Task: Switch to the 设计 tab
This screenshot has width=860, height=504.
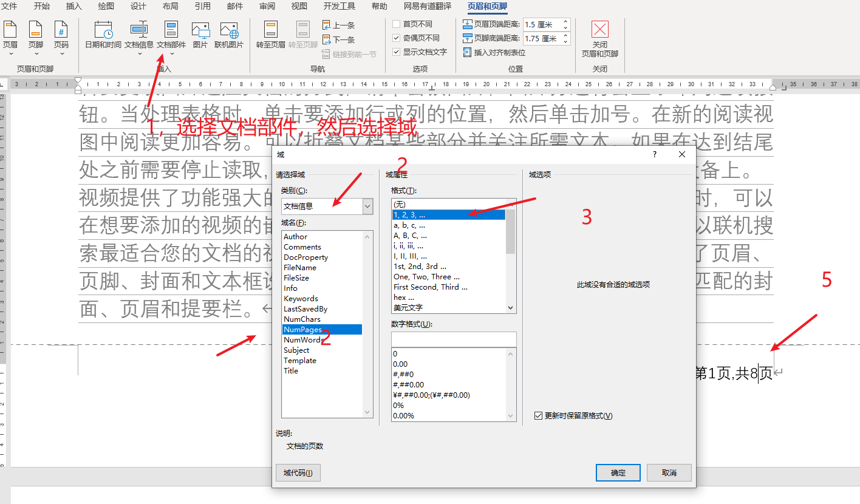Action: [x=138, y=6]
